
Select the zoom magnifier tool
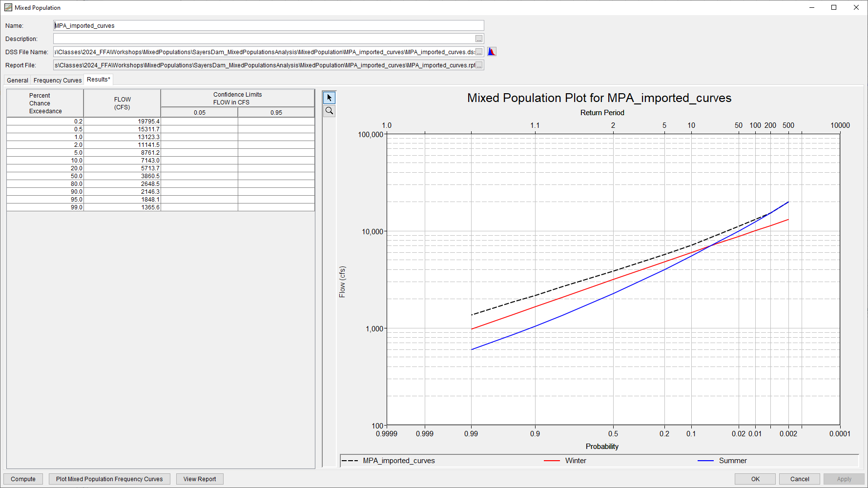pos(329,111)
